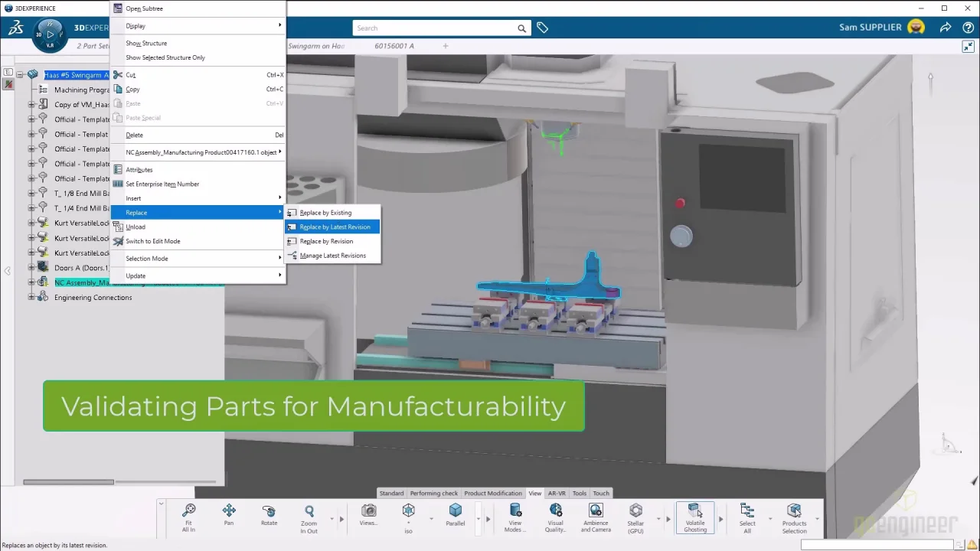Expand the Engineering Connections node

pos(31,298)
